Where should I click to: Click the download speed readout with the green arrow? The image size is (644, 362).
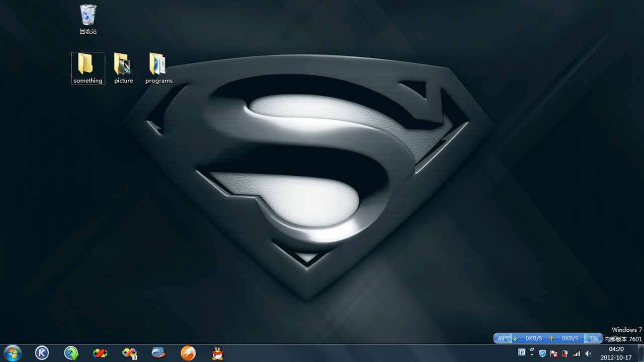click(529, 338)
